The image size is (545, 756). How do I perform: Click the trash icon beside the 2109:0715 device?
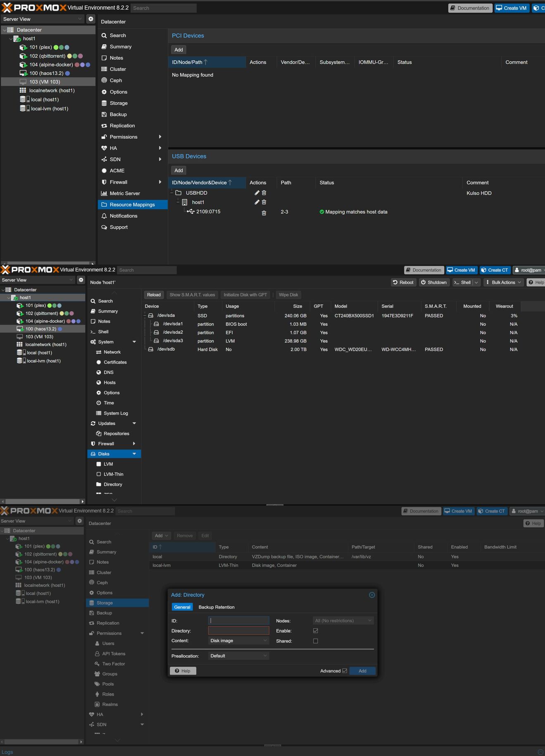pos(264,213)
